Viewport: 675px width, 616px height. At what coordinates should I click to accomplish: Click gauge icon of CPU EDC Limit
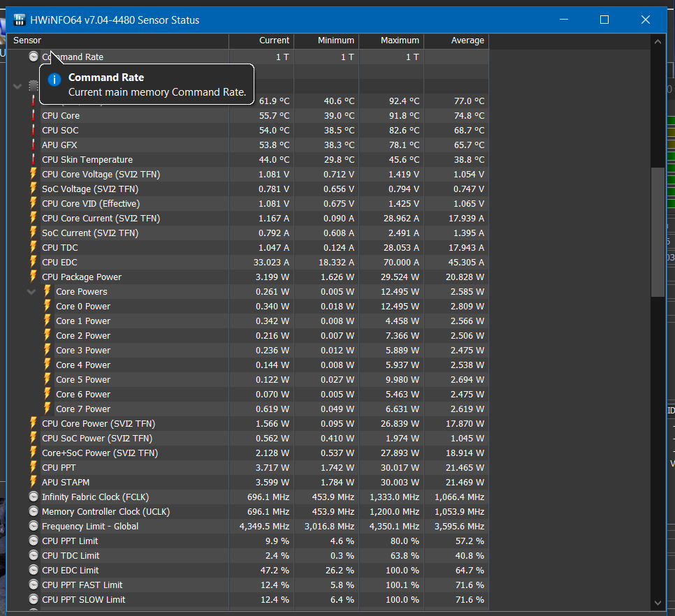point(33,570)
